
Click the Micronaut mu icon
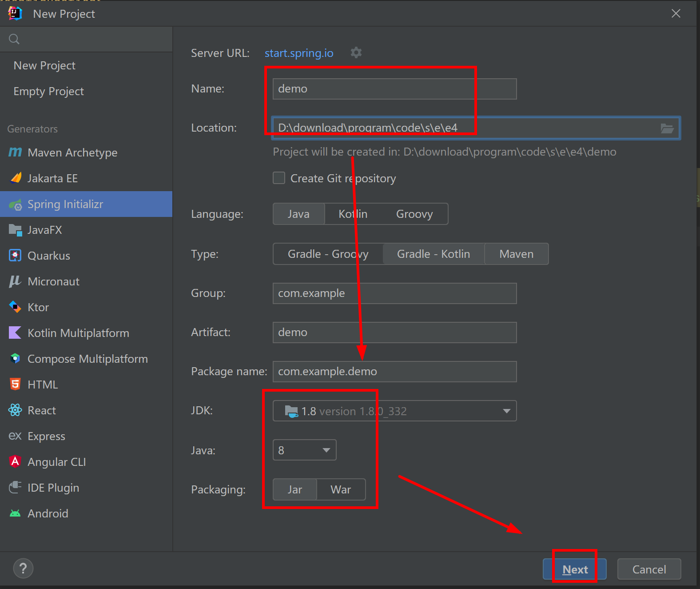(x=15, y=281)
